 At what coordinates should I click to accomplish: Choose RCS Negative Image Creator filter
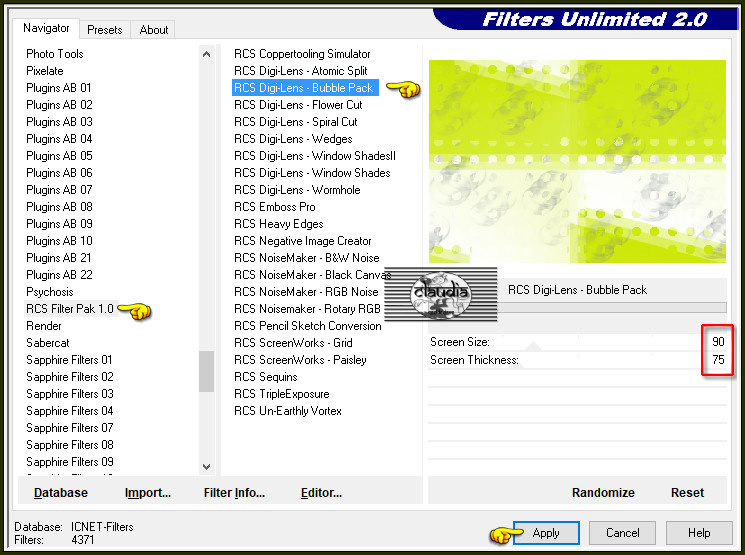point(303,241)
